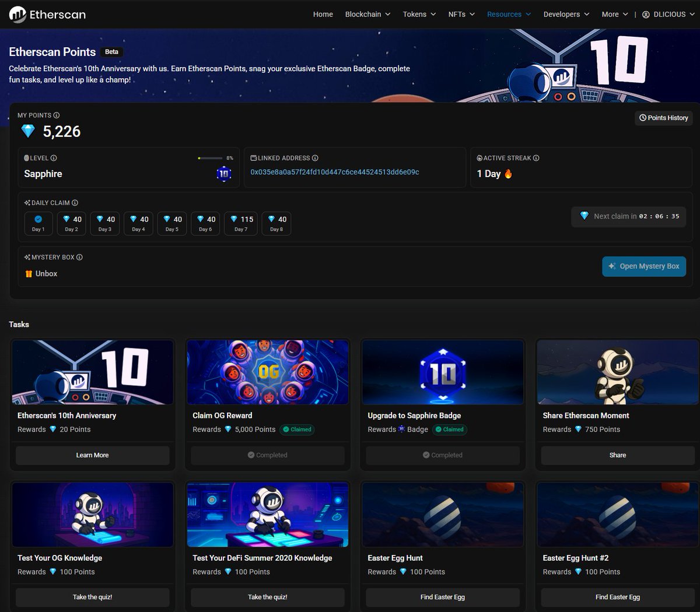700x612 pixels.
Task: Click Find Easter Egg for Easter Egg Hunt #2
Action: coord(618,597)
